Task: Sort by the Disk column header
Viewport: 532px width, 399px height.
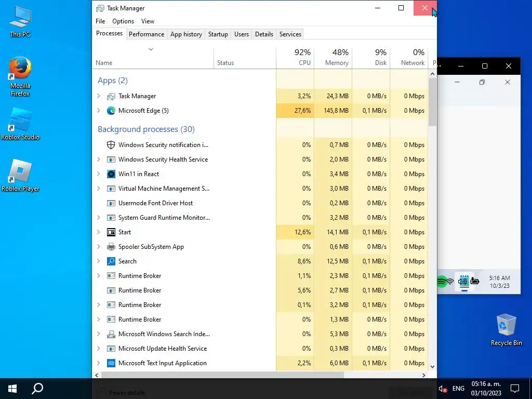Action: point(371,58)
